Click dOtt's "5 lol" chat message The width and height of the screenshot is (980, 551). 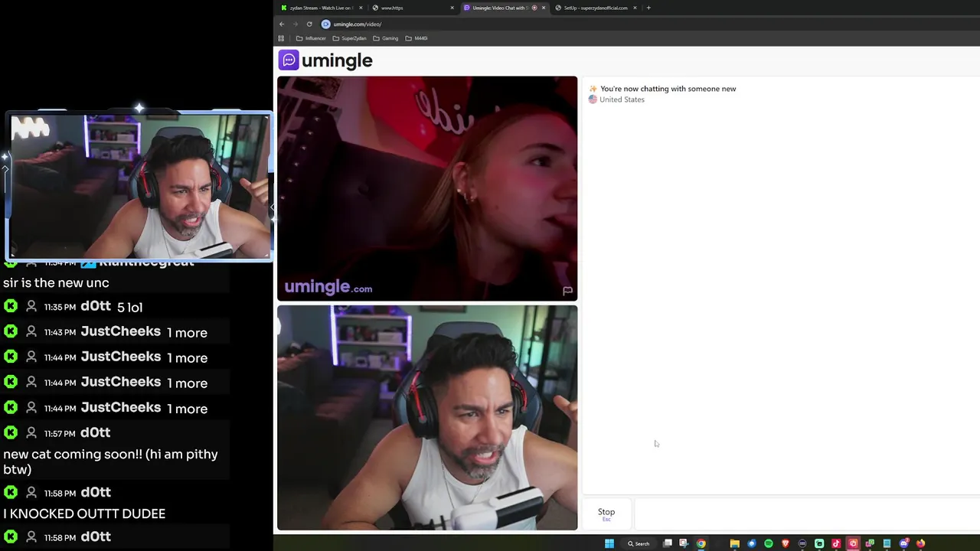tap(129, 307)
